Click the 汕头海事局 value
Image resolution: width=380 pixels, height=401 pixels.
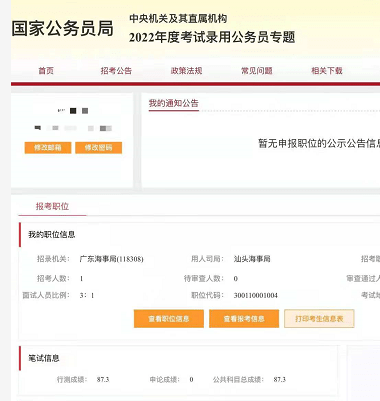[252, 259]
